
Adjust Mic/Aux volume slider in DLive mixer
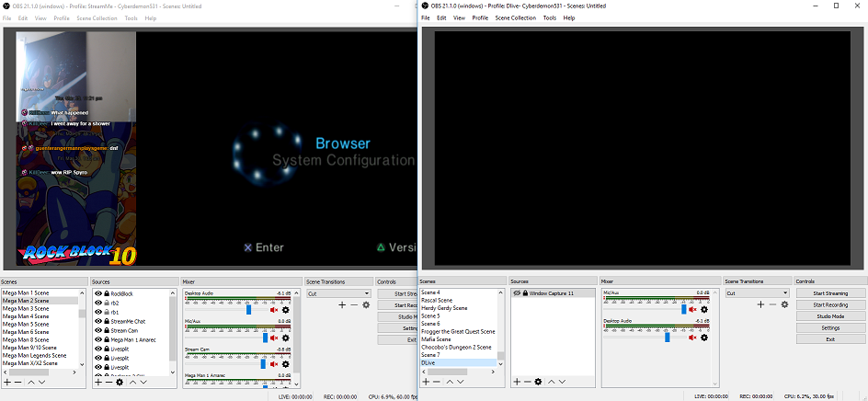tap(684, 310)
